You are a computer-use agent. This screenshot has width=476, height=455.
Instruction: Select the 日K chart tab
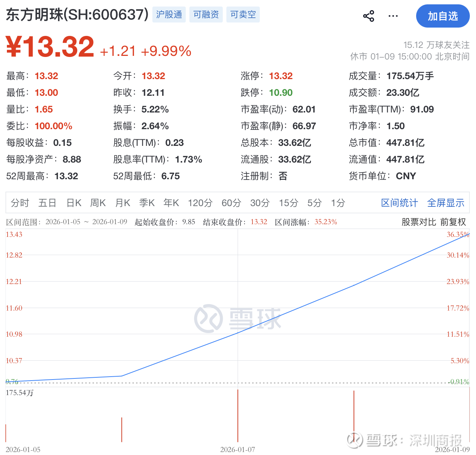tap(74, 203)
